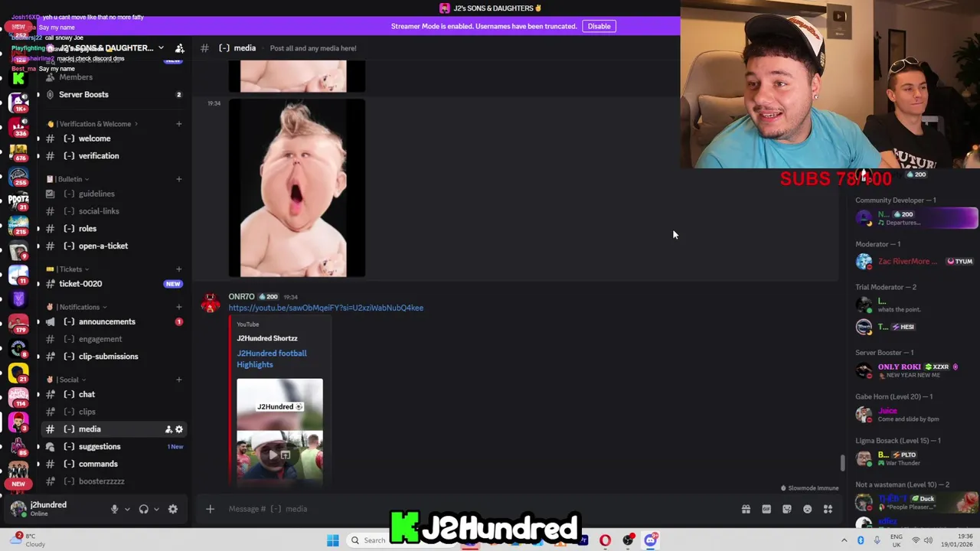Collapse the Social category
The width and height of the screenshot is (980, 551).
pos(67,380)
